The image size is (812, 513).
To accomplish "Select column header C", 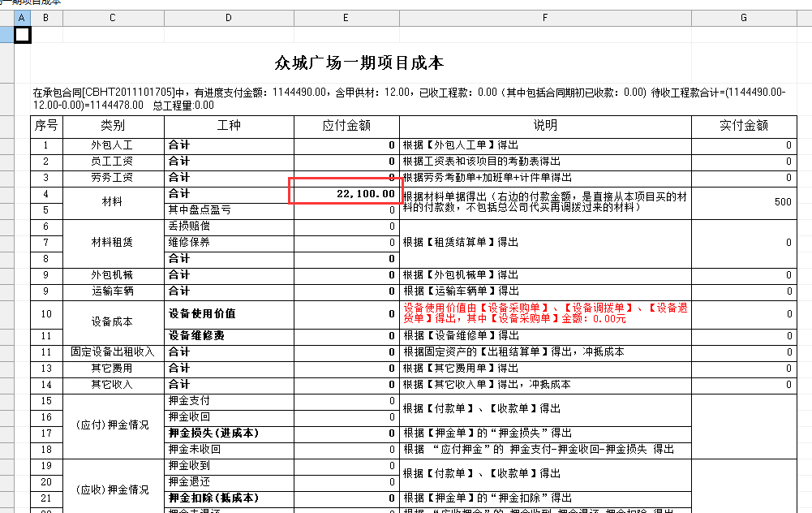I will click(113, 17).
